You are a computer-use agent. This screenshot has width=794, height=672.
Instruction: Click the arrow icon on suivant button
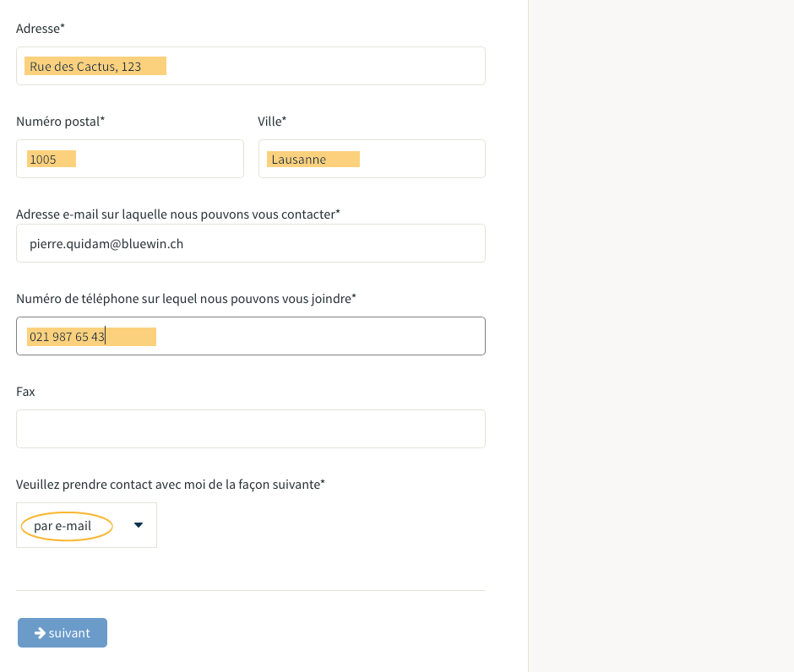(x=40, y=632)
